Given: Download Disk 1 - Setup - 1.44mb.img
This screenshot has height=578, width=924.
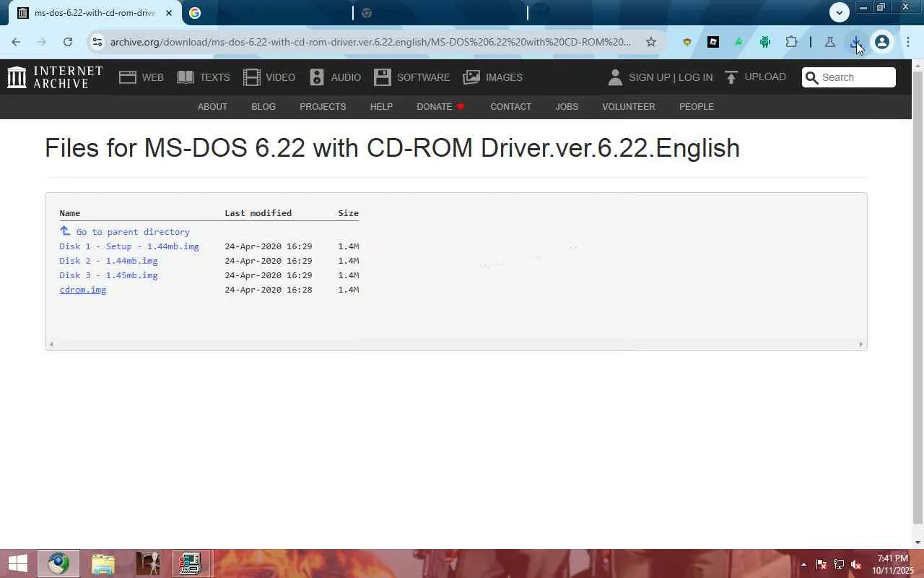Looking at the screenshot, I should [x=129, y=246].
